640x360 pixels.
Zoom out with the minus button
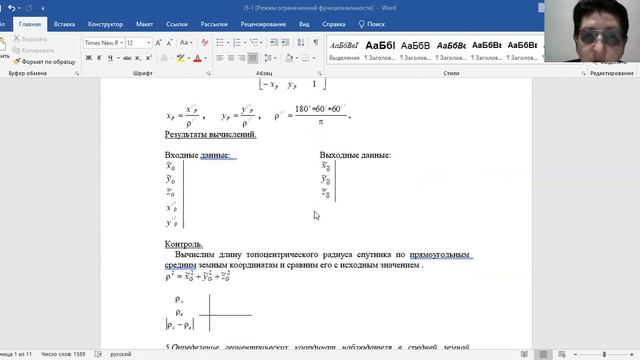click(576, 354)
